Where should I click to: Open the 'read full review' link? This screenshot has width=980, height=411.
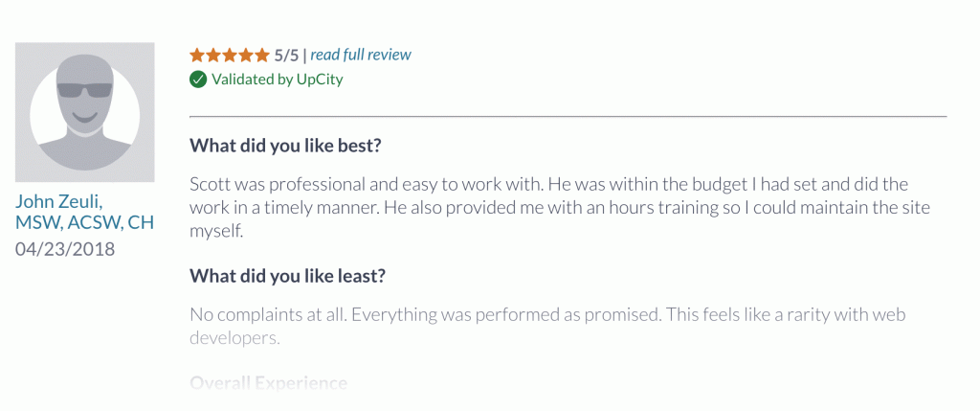tap(361, 55)
